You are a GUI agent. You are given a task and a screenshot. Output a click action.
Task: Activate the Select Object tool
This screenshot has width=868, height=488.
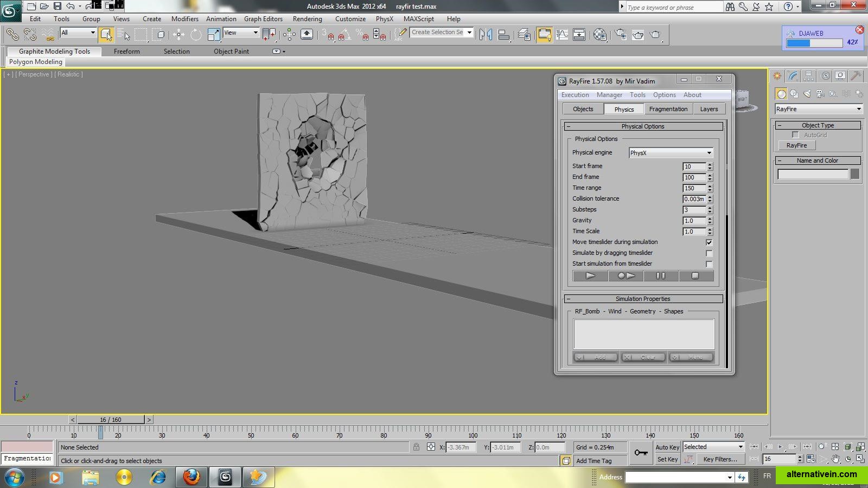pyautogui.click(x=106, y=35)
